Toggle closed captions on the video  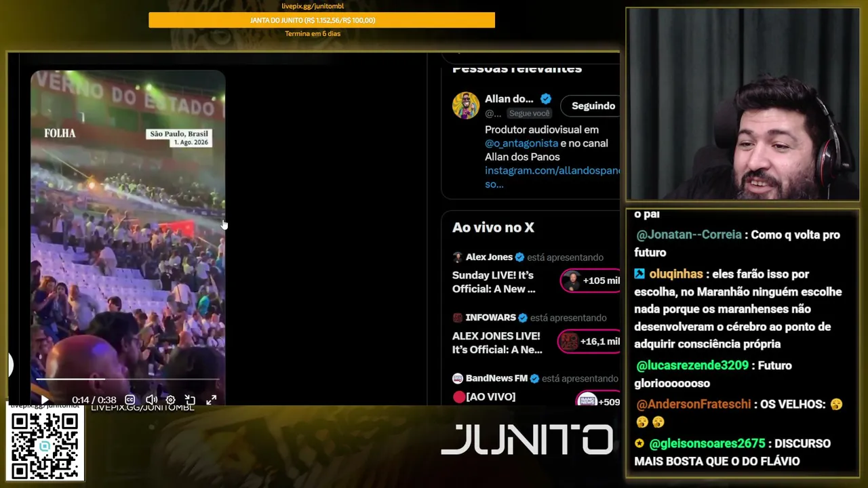130,400
